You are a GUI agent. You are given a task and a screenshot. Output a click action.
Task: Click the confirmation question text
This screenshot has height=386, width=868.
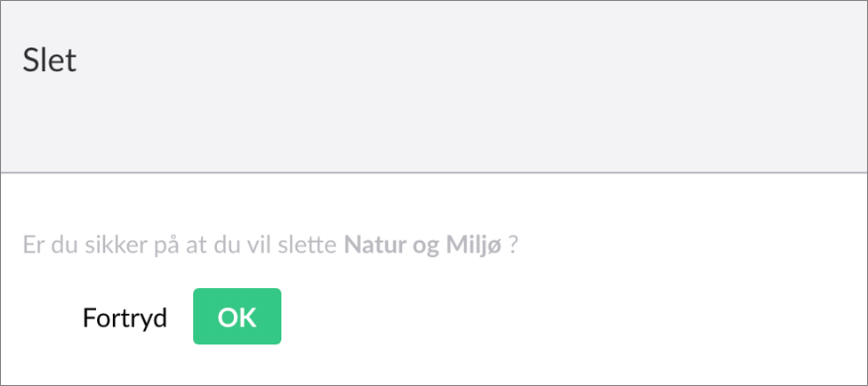[267, 245]
